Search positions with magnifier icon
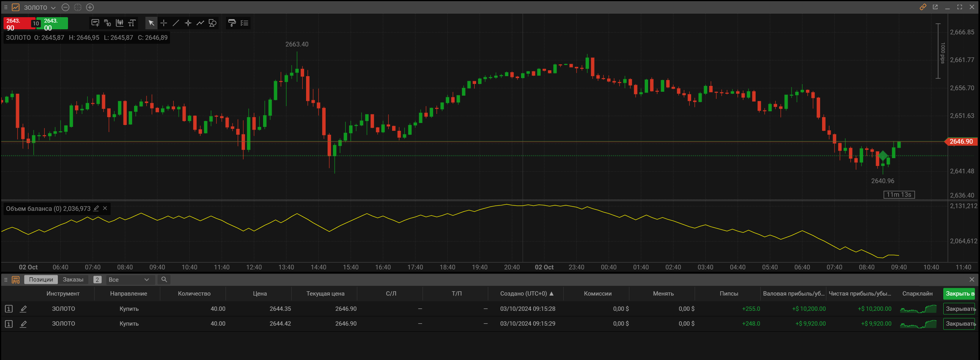 [x=164, y=280]
